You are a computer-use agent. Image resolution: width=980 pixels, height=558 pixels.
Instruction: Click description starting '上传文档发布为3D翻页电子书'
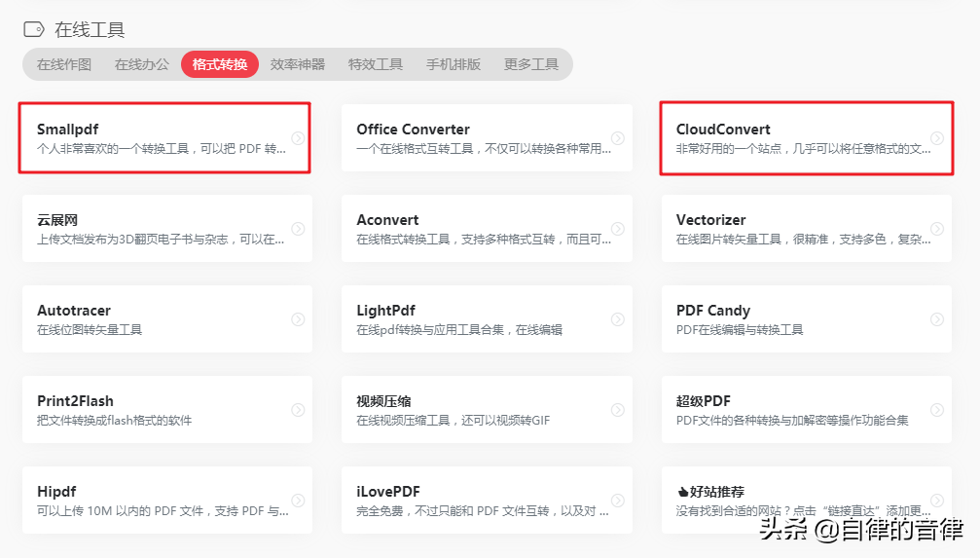pos(161,240)
